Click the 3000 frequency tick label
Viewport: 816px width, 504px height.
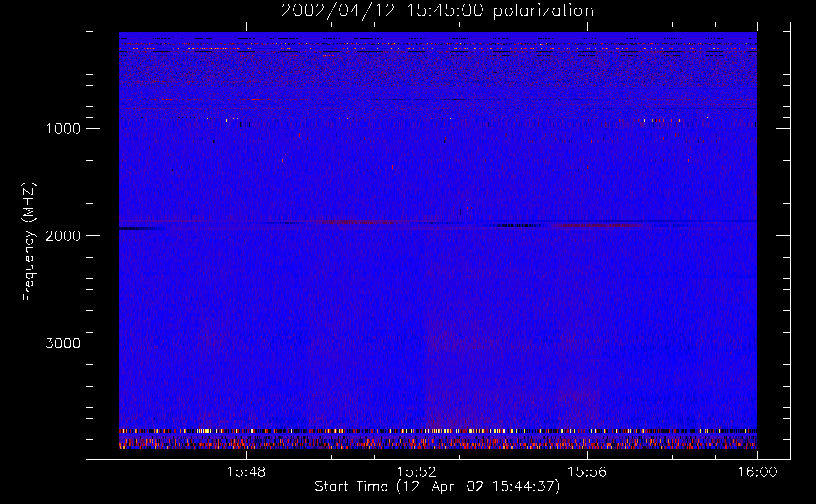(63, 343)
